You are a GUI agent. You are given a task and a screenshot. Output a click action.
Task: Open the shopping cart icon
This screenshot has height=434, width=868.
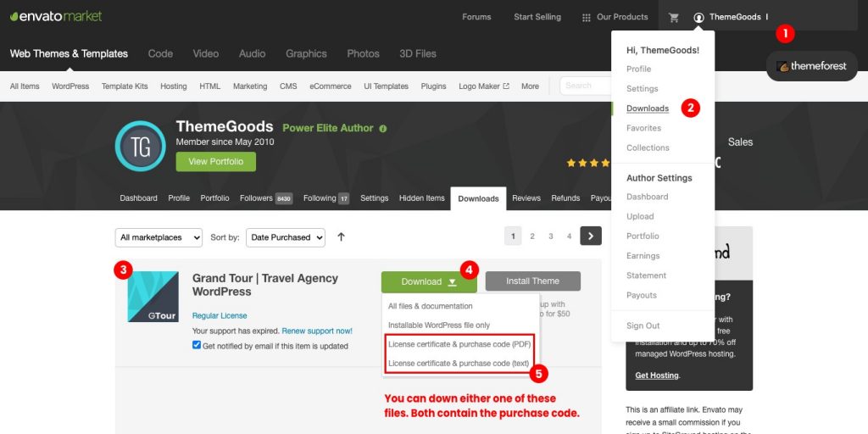674,17
